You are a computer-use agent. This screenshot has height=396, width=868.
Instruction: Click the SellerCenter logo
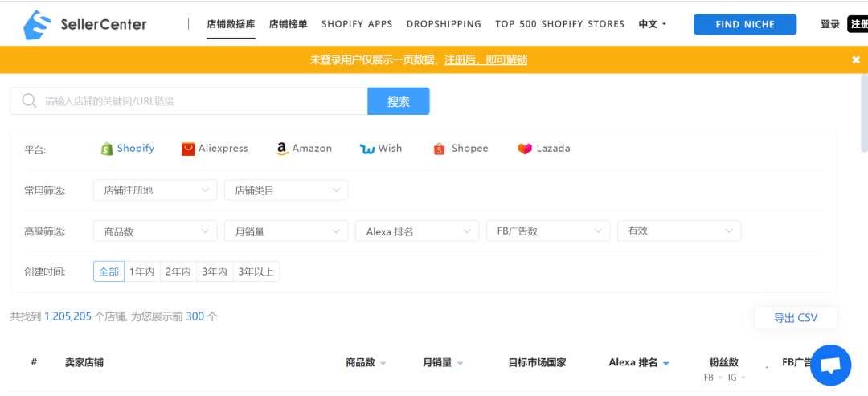[x=84, y=24]
